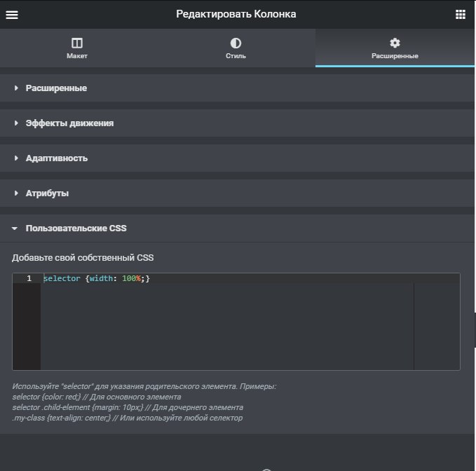
Task: Click the Стиль half-circle icon
Action: click(x=236, y=43)
